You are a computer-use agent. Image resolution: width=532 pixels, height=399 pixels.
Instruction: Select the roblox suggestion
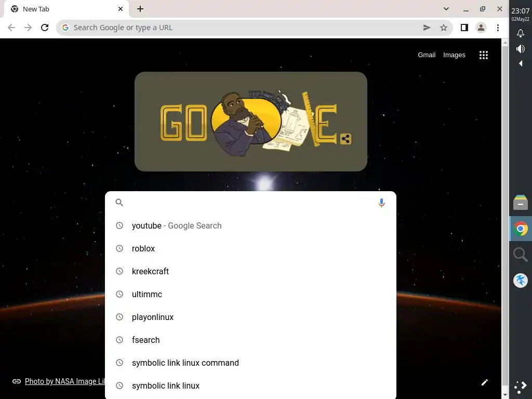click(x=250, y=248)
